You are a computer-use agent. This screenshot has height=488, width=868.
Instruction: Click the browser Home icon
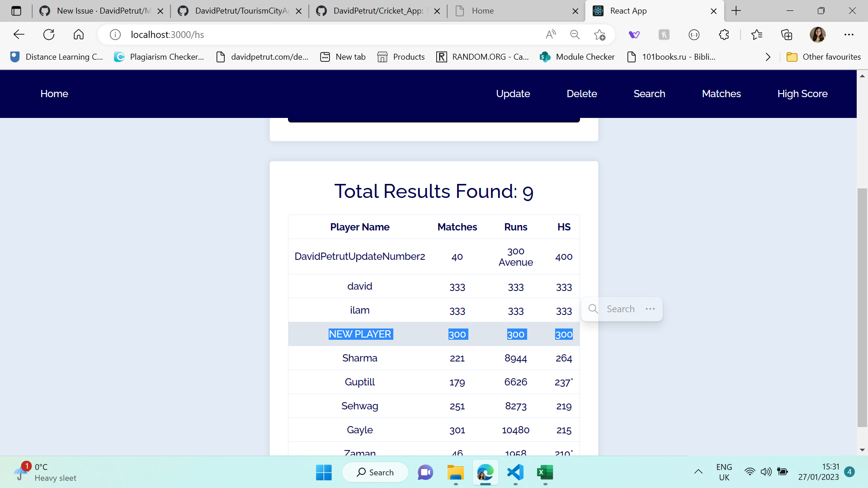[x=78, y=34]
